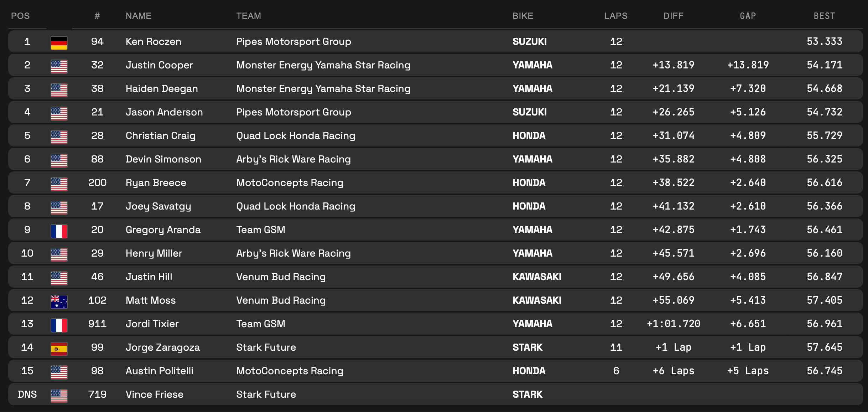Click the US flag beside Justin Cooper
Viewport: 868px width, 412px height.
tap(59, 66)
